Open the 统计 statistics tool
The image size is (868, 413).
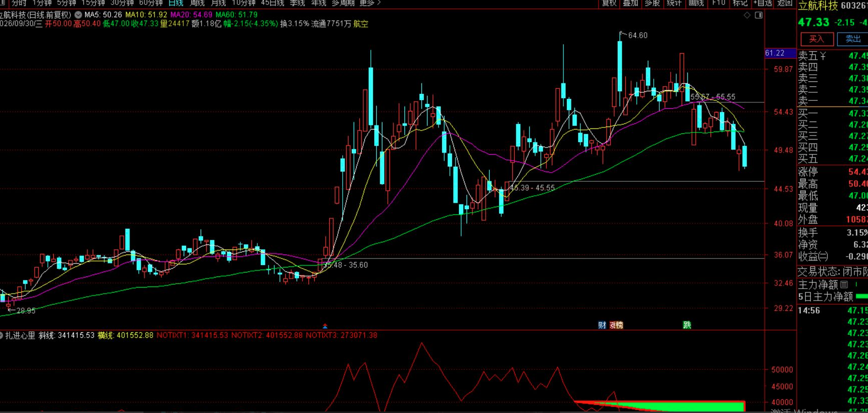coord(674,3)
